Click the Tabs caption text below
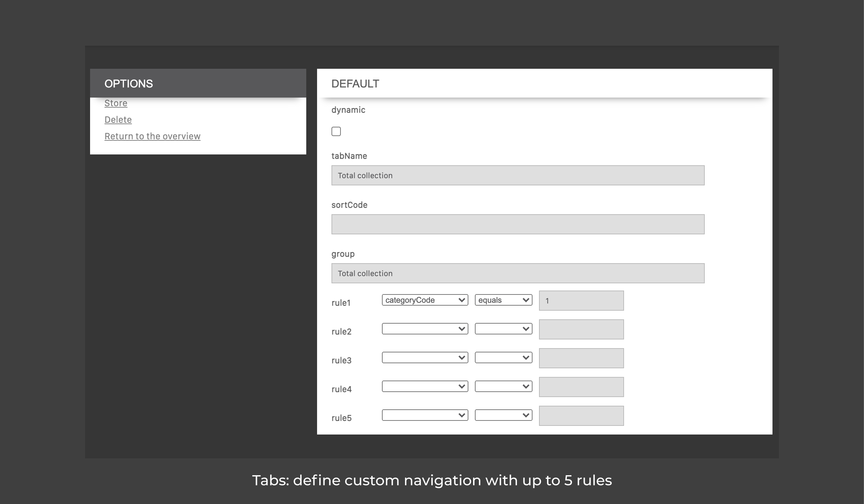Viewport: 864px width, 504px height. tap(432, 481)
